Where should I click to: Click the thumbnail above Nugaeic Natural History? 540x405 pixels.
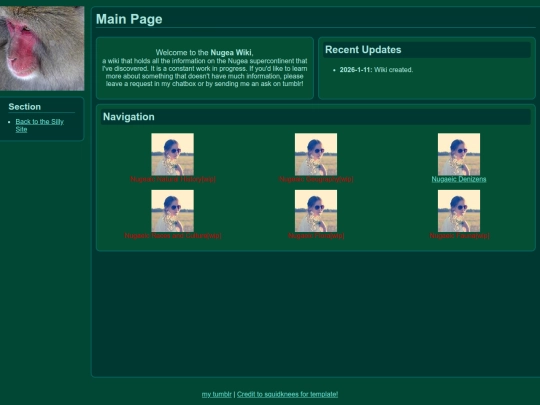[x=173, y=154]
